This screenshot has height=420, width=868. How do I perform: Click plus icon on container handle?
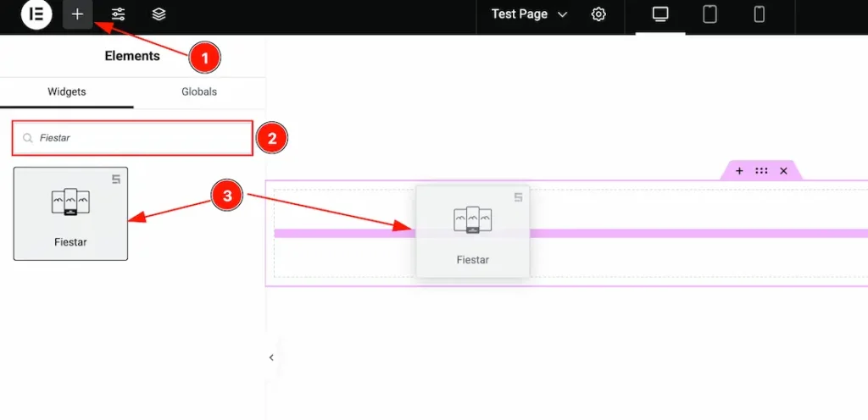click(x=739, y=171)
